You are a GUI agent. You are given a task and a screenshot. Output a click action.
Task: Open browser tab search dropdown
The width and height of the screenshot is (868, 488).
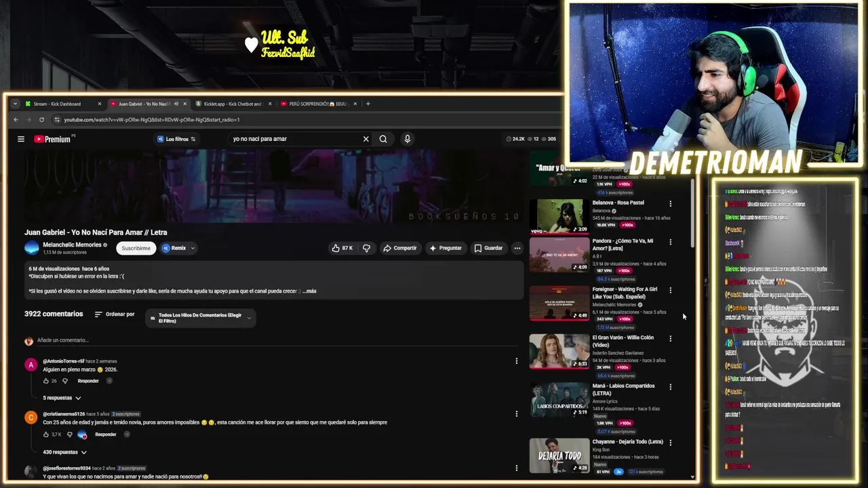[x=15, y=104]
